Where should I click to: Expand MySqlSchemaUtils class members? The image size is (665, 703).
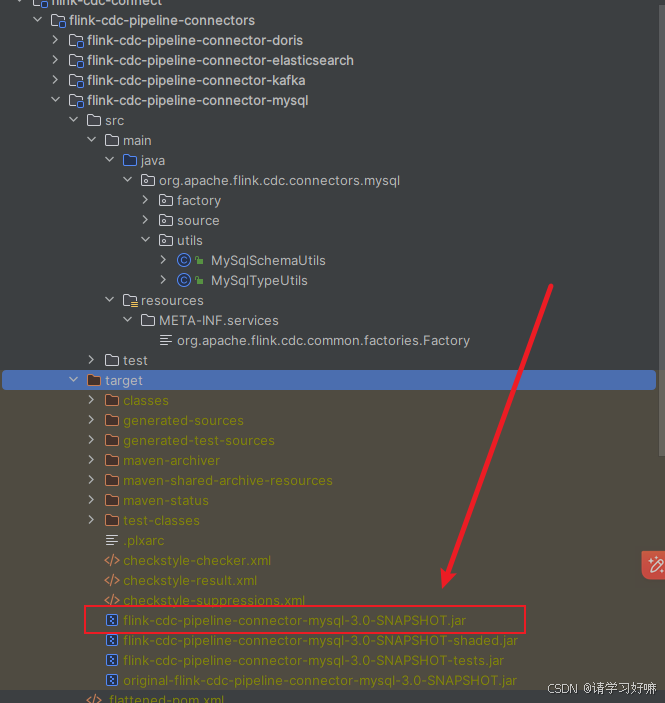click(x=163, y=260)
